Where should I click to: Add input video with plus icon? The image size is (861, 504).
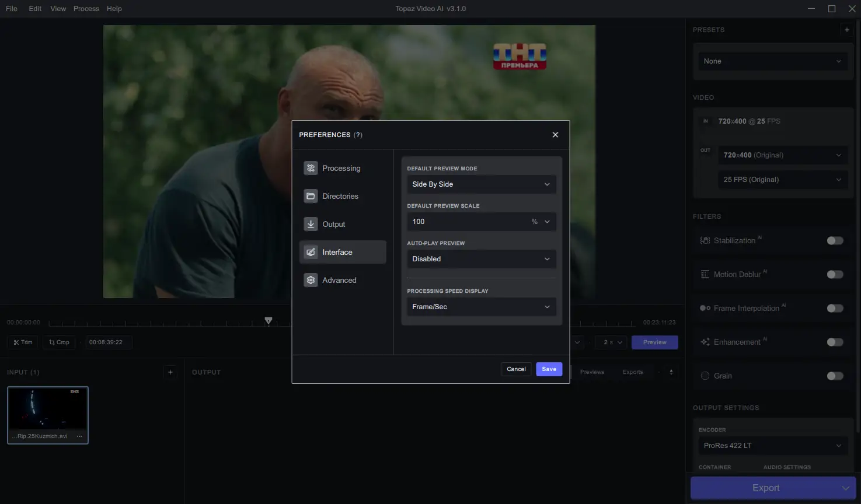click(170, 372)
